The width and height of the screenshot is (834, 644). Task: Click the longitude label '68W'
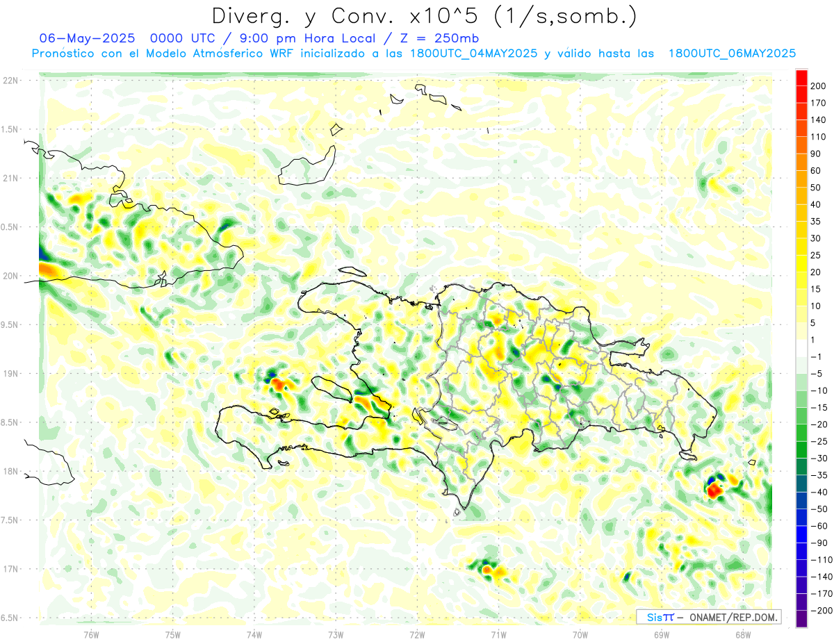[x=743, y=635]
